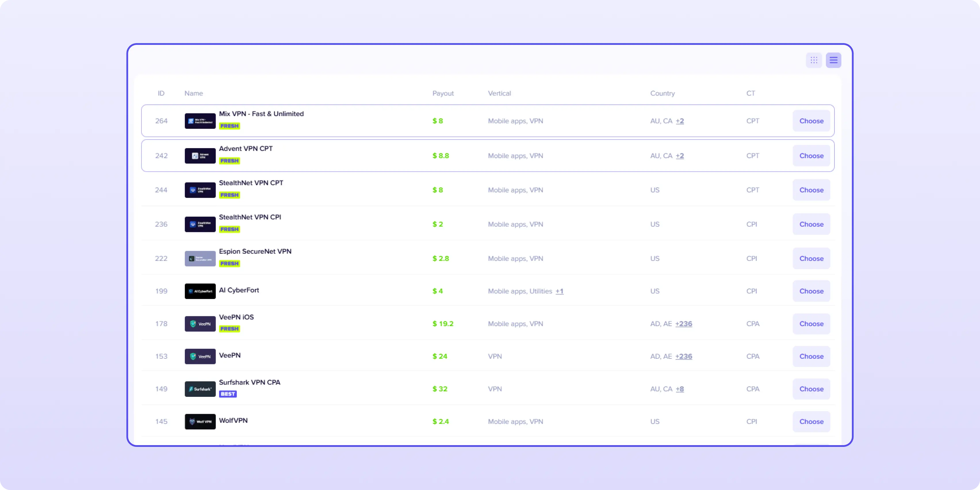Click StealthNet VPN CPI logo thumbnail
Image resolution: width=980 pixels, height=490 pixels.
point(200,224)
